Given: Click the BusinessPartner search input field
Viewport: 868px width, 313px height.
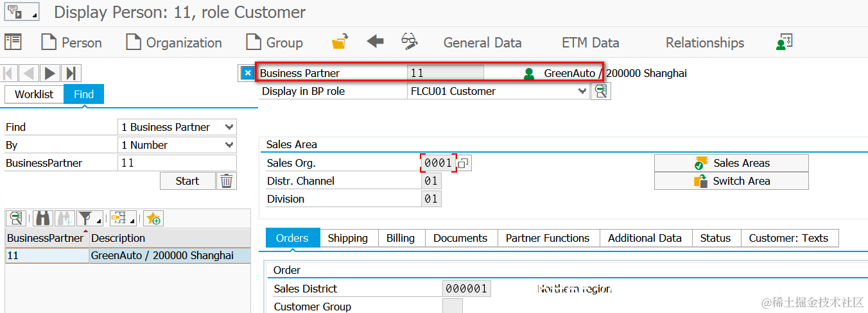Looking at the screenshot, I should [x=177, y=163].
